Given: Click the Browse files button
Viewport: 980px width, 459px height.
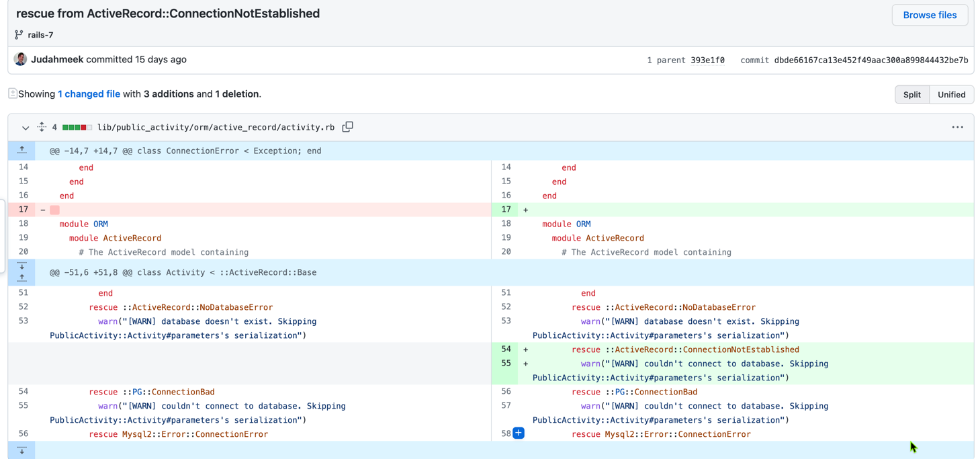Looking at the screenshot, I should [930, 15].
